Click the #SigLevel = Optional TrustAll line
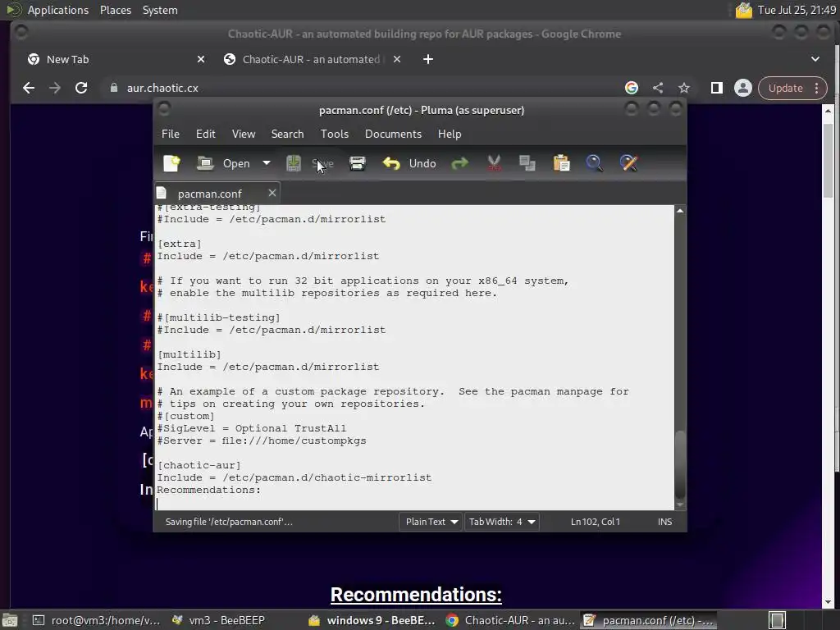This screenshot has width=840, height=630. [x=252, y=428]
